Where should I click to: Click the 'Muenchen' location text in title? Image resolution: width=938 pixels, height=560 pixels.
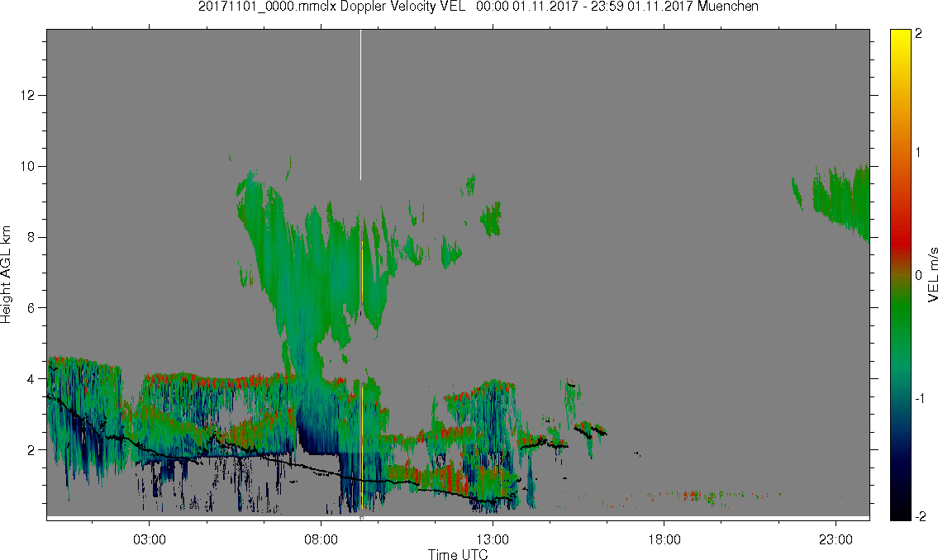point(727,7)
